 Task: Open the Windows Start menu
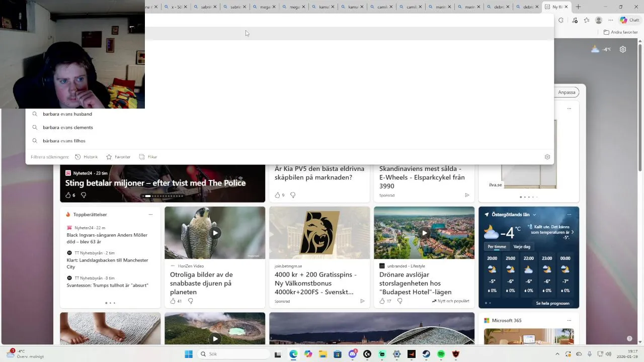pos(189,354)
